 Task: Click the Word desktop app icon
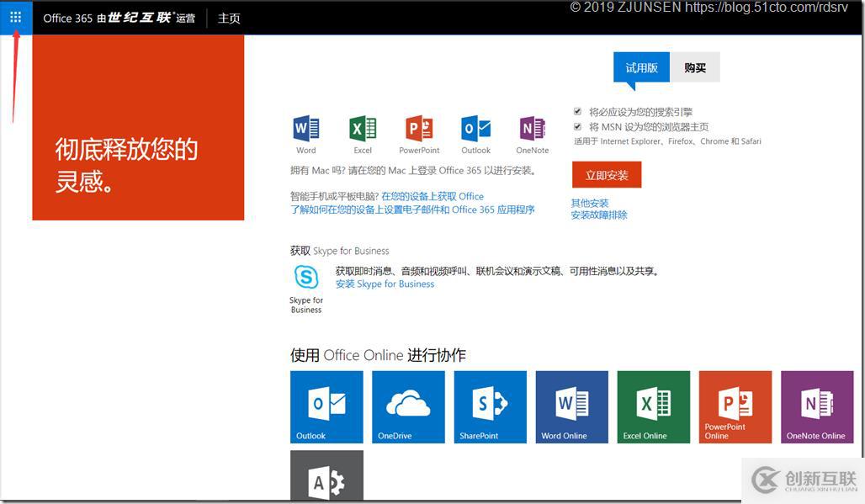[305, 129]
